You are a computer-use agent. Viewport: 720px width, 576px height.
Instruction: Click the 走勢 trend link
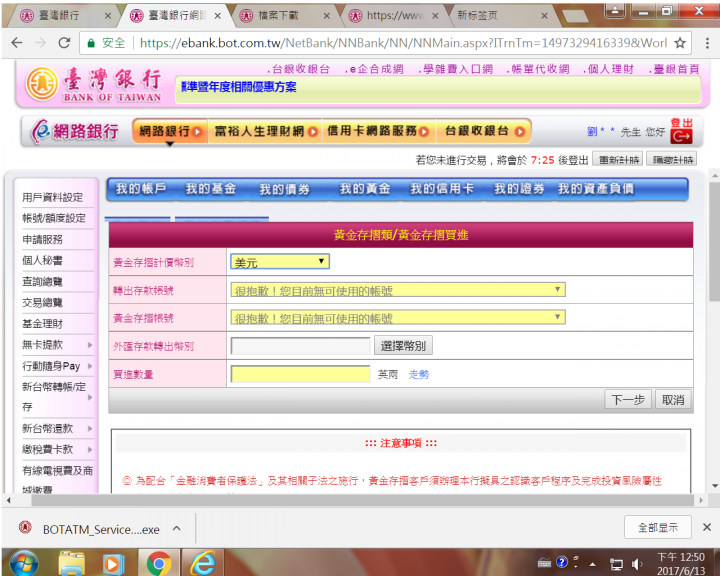[x=418, y=374]
